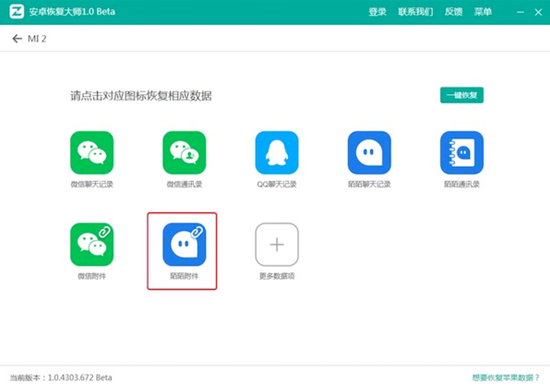
Task: Select the WeChat attachments icon (微信附件)
Action: click(x=92, y=245)
